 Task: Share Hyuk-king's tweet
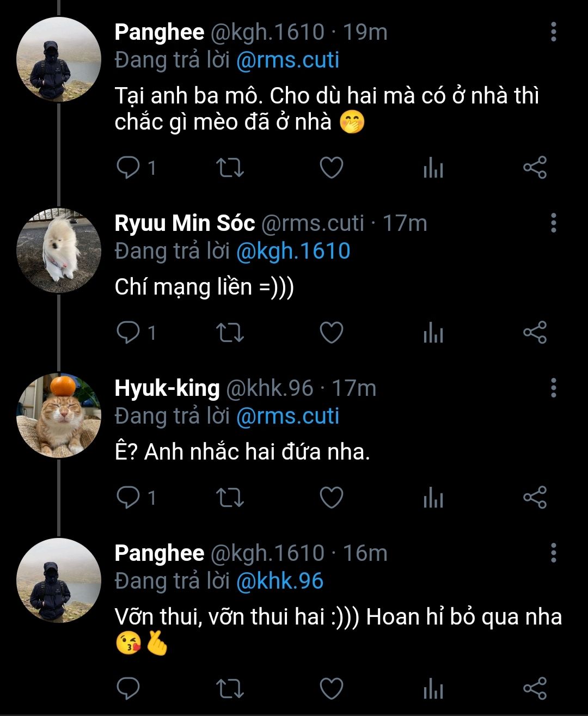[535, 498]
